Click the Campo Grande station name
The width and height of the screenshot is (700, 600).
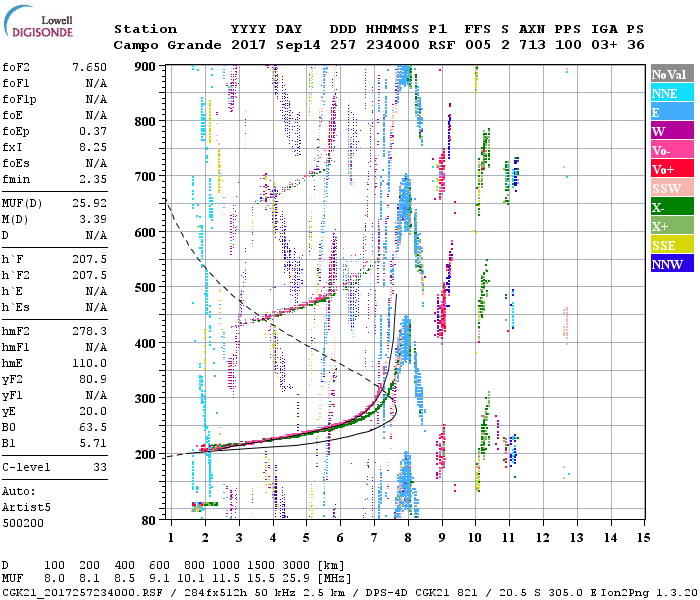[x=160, y=45]
